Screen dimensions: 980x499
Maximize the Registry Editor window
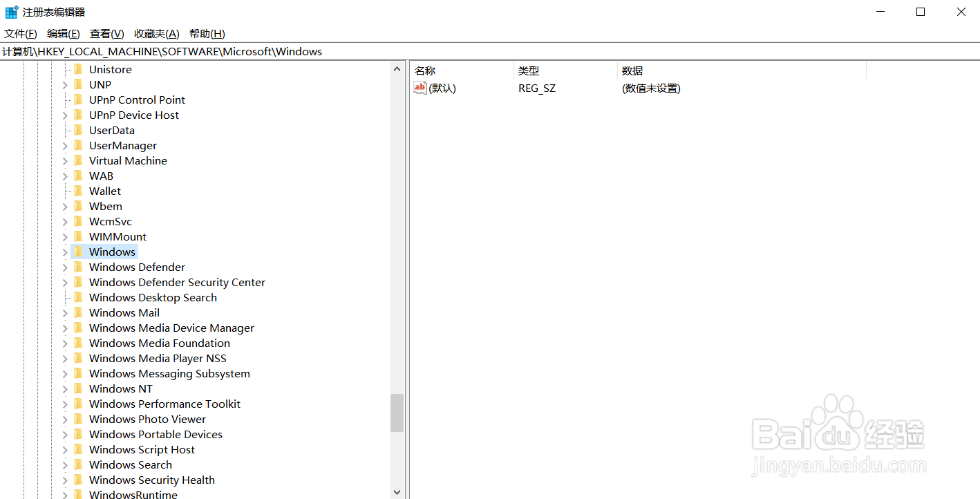coord(921,12)
